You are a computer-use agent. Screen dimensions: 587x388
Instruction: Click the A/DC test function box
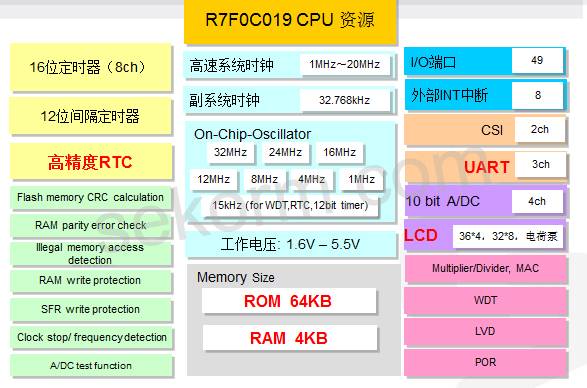click(x=91, y=366)
